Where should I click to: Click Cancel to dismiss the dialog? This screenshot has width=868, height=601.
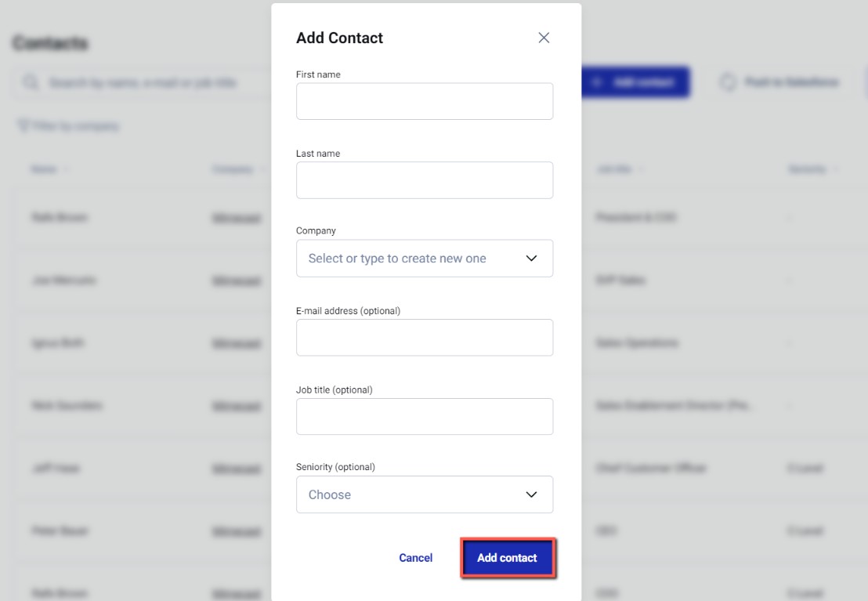click(x=415, y=557)
